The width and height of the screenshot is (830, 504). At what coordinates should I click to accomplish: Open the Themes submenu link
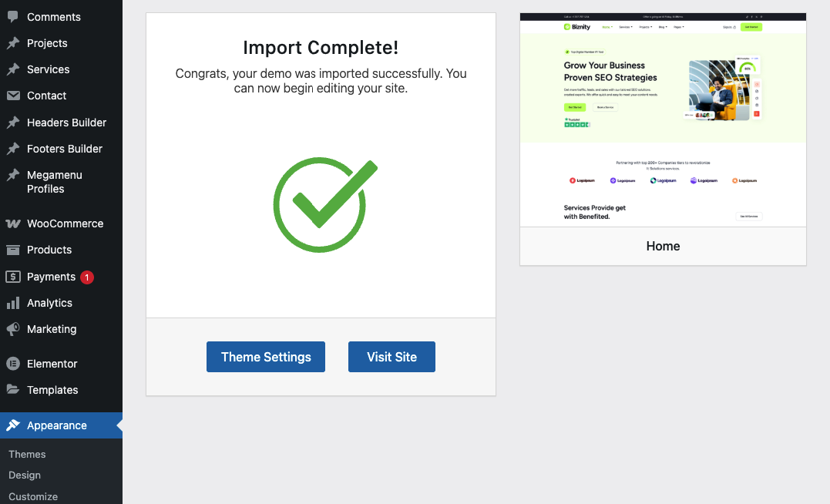pyautogui.click(x=27, y=454)
